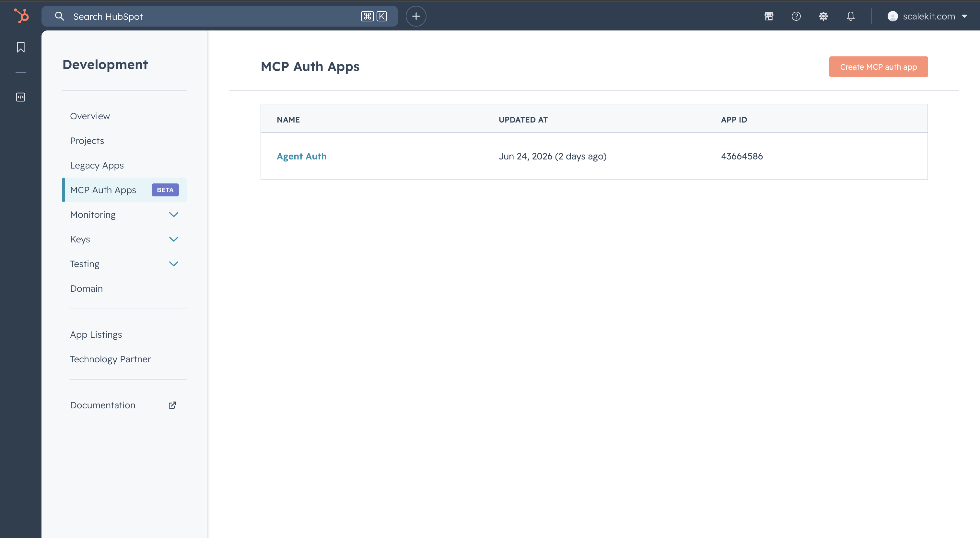The height and width of the screenshot is (538, 980).
Task: Focus the Search HubSpot field
Action: click(219, 16)
